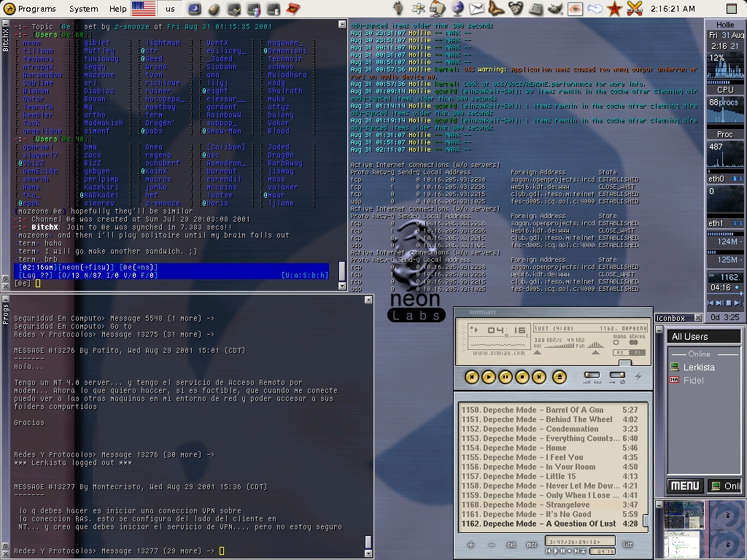Close the Iconbox window
Screen dimensions: 747x560
pos(697,318)
